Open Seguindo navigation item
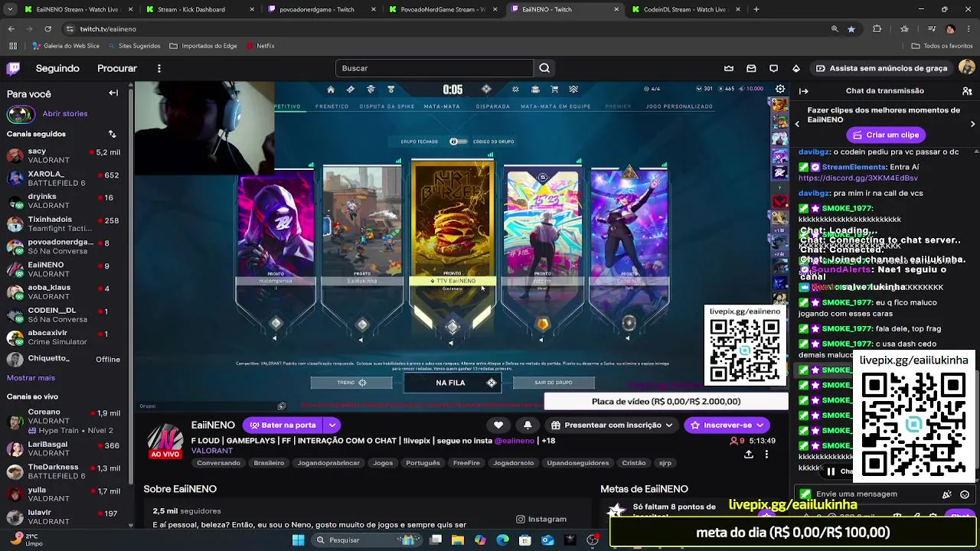Screen dimensions: 980x551 pos(57,68)
